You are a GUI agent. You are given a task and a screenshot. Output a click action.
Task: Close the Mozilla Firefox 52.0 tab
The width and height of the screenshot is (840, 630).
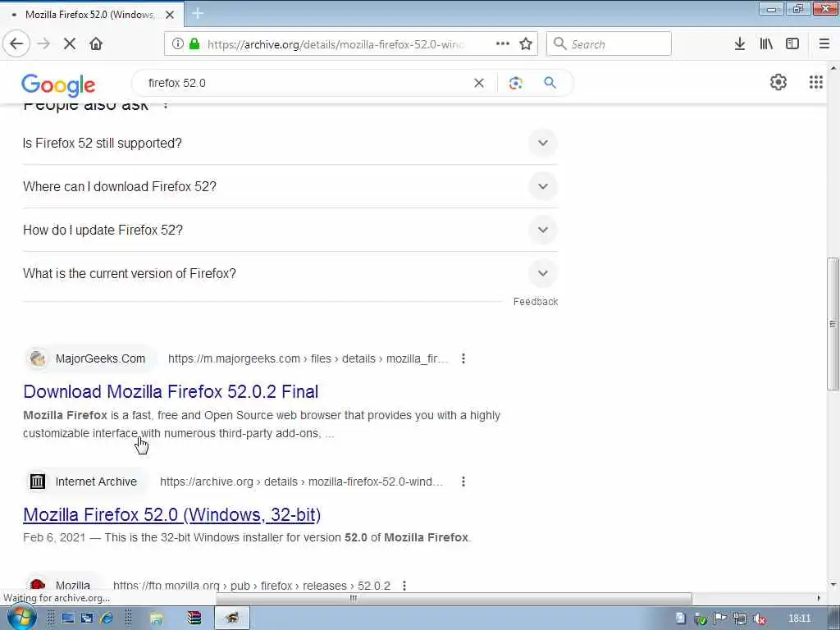[170, 15]
